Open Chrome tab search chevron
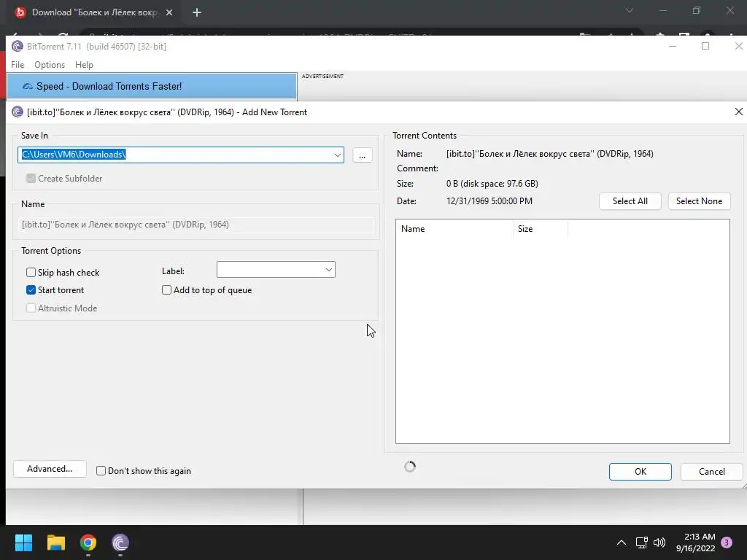 pyautogui.click(x=630, y=10)
